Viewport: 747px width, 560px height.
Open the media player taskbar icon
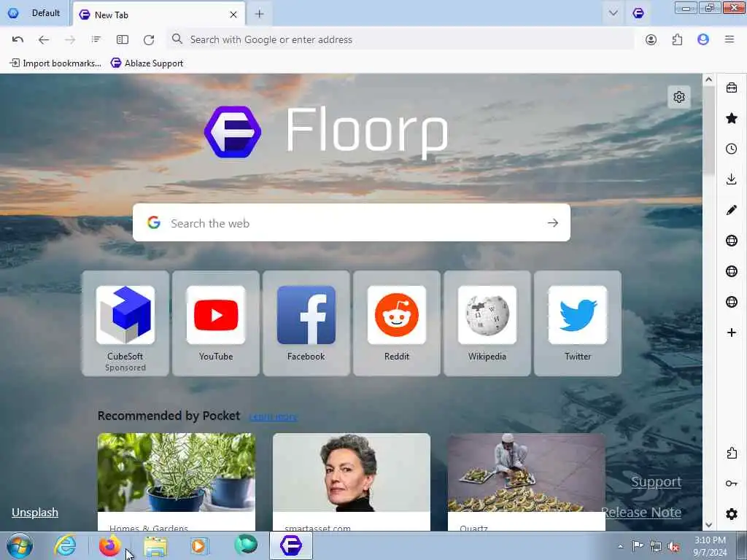click(x=199, y=545)
